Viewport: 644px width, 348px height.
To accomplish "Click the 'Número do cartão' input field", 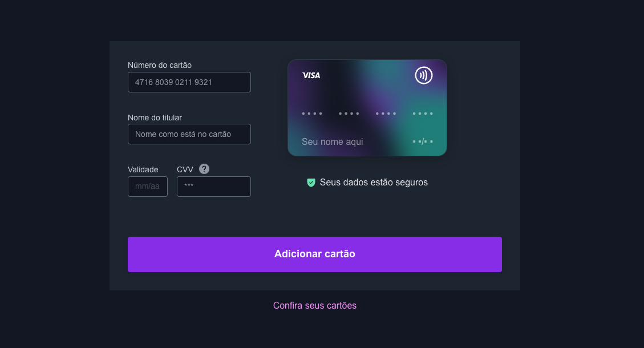I will point(189,82).
